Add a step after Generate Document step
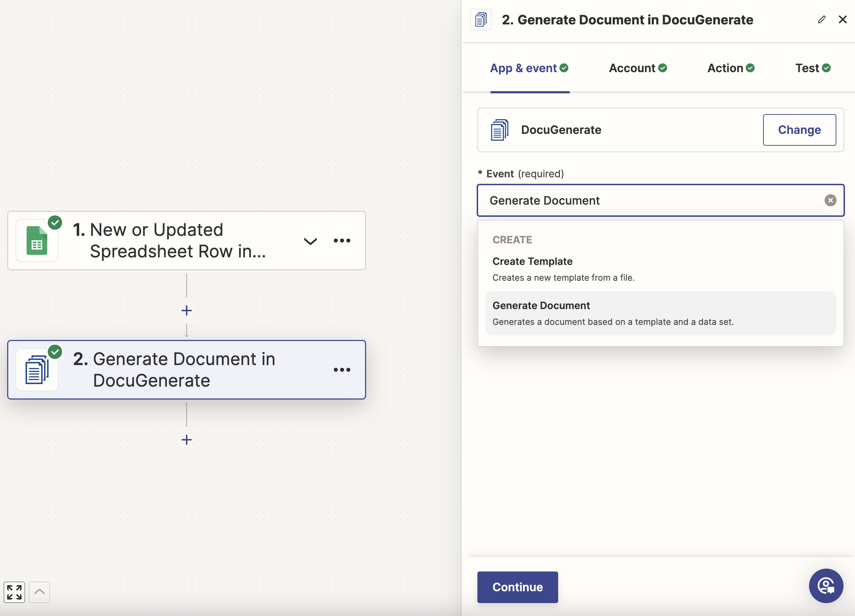 187,440
